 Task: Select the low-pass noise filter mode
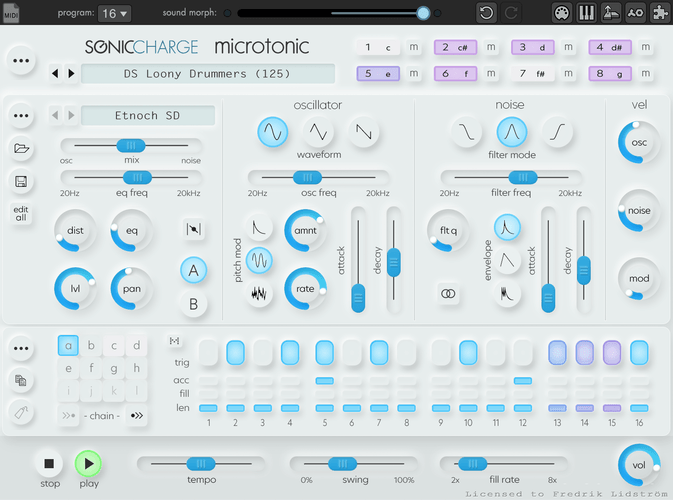466,132
